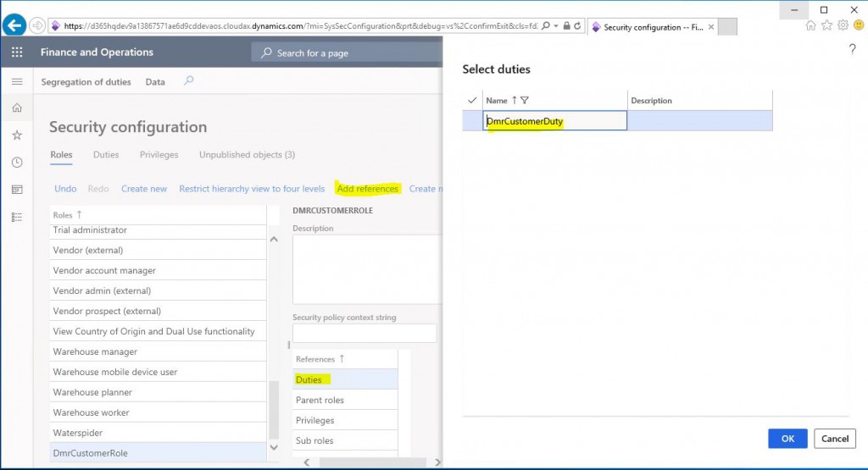Click the Undo action
Image resolution: width=868 pixels, height=470 pixels.
coord(65,189)
